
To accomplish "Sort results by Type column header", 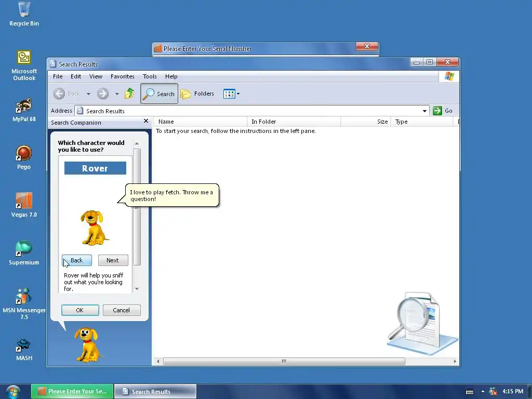I will pos(422,122).
